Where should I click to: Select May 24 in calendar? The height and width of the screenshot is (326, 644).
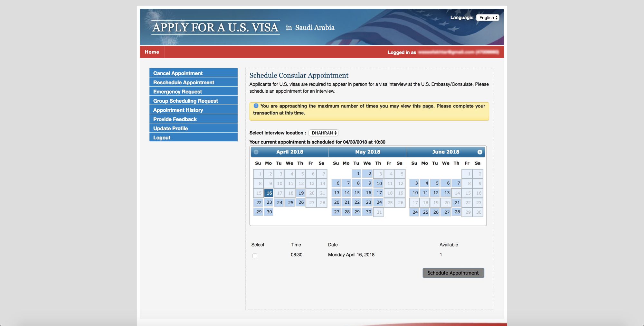[378, 202]
